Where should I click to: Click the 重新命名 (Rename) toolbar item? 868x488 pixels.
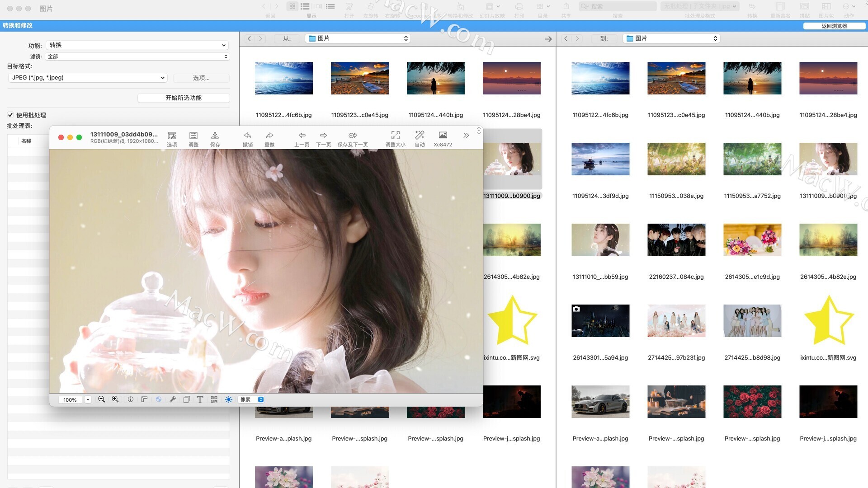780,10
